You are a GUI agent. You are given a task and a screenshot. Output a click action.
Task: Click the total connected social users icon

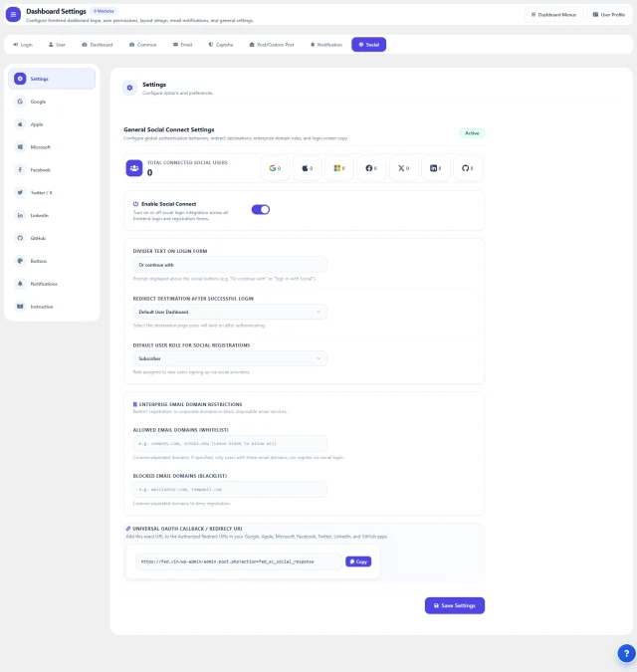134,168
